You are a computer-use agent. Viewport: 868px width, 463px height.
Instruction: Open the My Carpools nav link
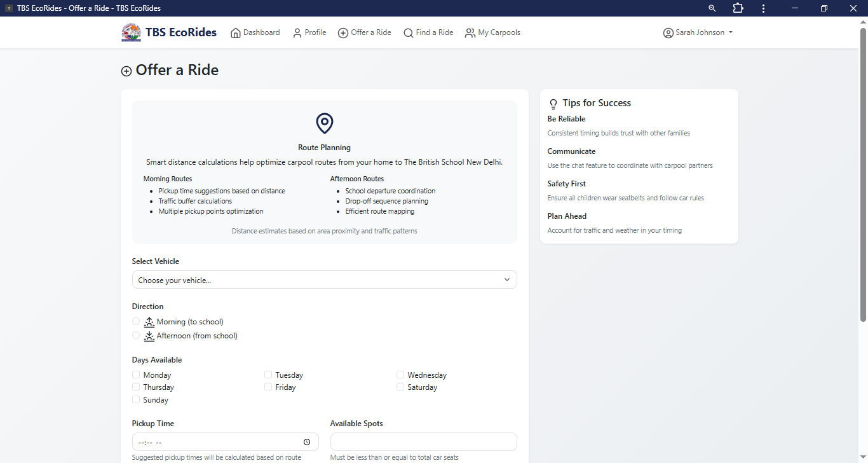coord(499,32)
